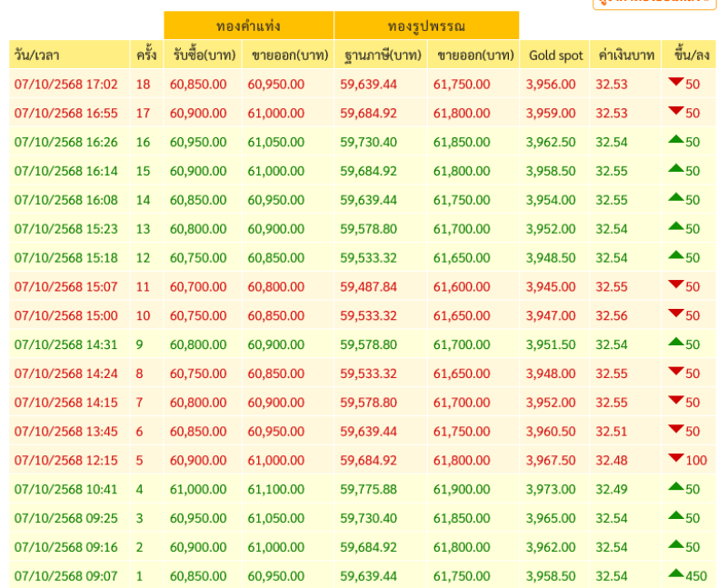
Task: Click the red down arrow in round 11 row
Action: [675, 284]
